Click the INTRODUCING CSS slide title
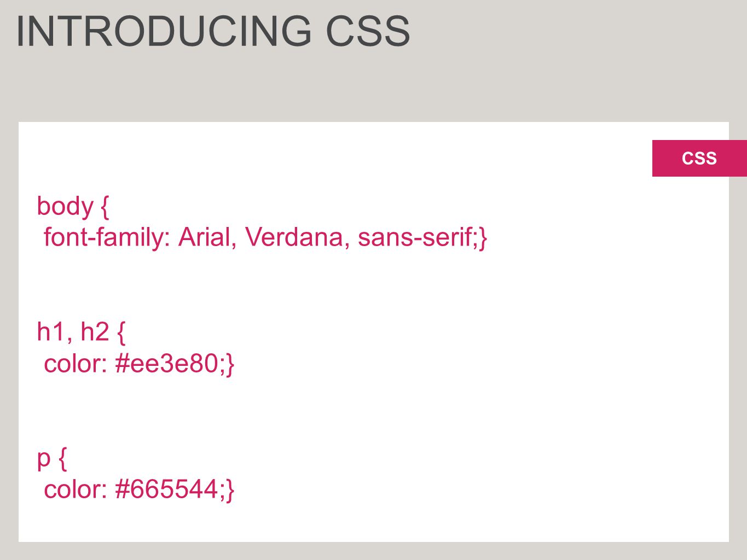Viewport: 747px width, 560px height. [213, 31]
